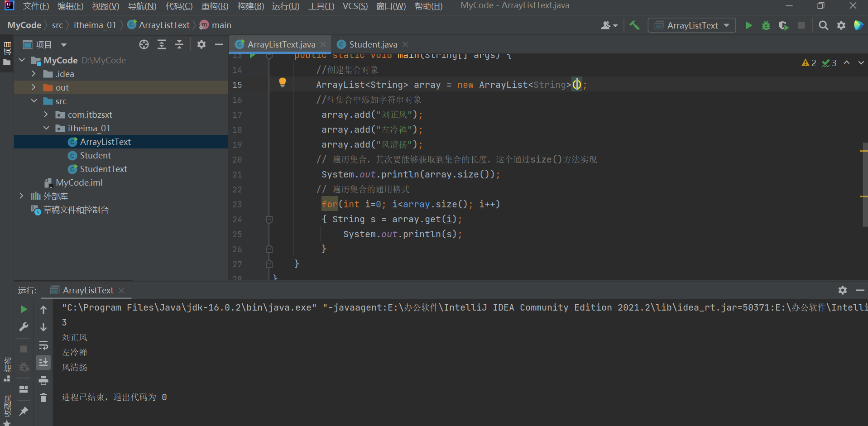Open the project view dropdown arrow
Screen dimensions: 868x426
point(64,45)
